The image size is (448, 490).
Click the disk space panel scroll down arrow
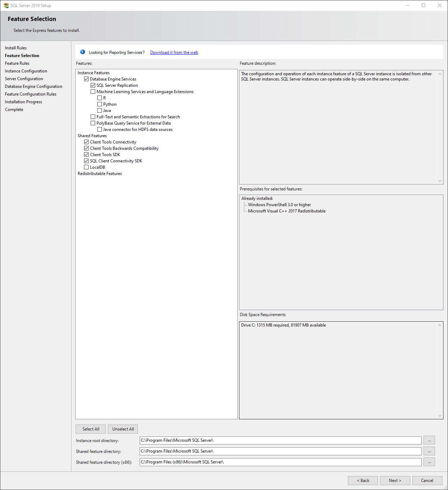point(440,416)
